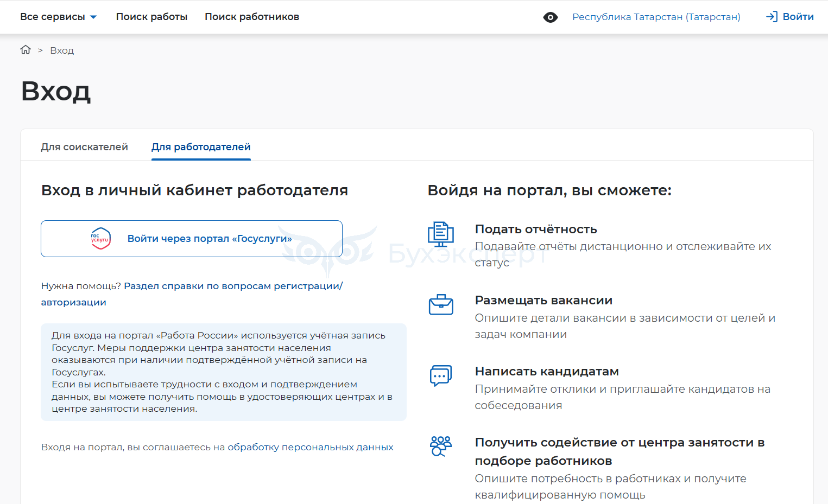This screenshot has width=828, height=504.
Task: Open Поиск работы menu item
Action: pos(151,17)
